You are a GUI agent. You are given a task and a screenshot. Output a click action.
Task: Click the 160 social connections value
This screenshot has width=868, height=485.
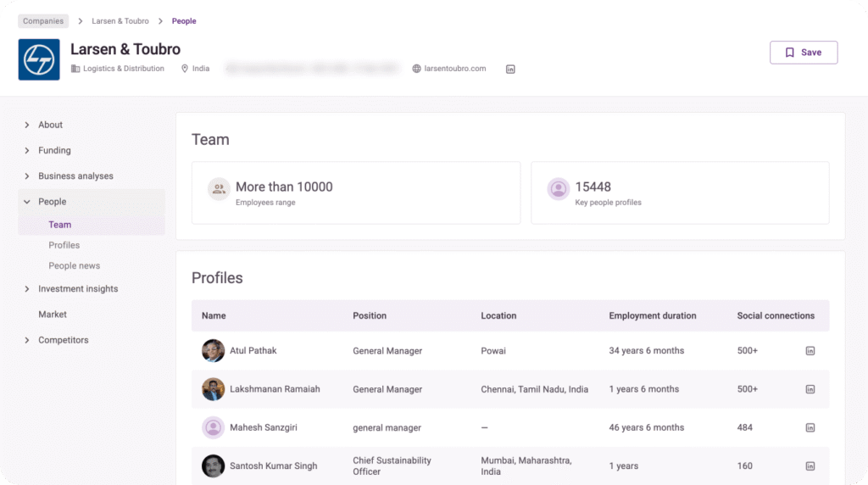744,466
